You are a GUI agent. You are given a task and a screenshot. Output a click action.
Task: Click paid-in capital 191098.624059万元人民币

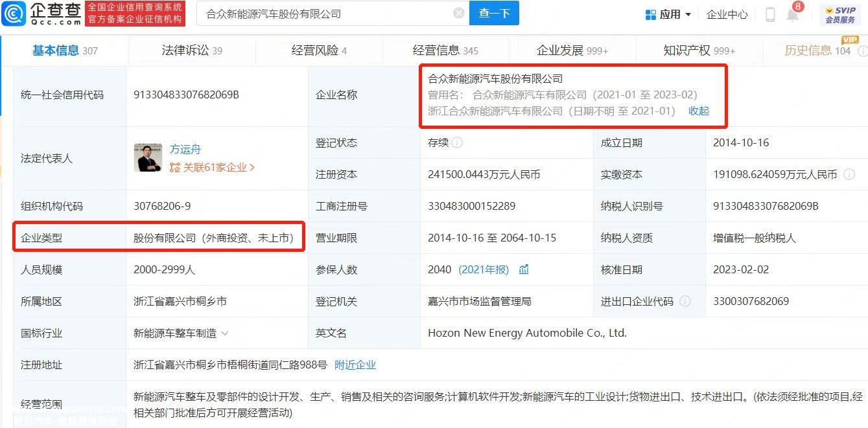775,174
